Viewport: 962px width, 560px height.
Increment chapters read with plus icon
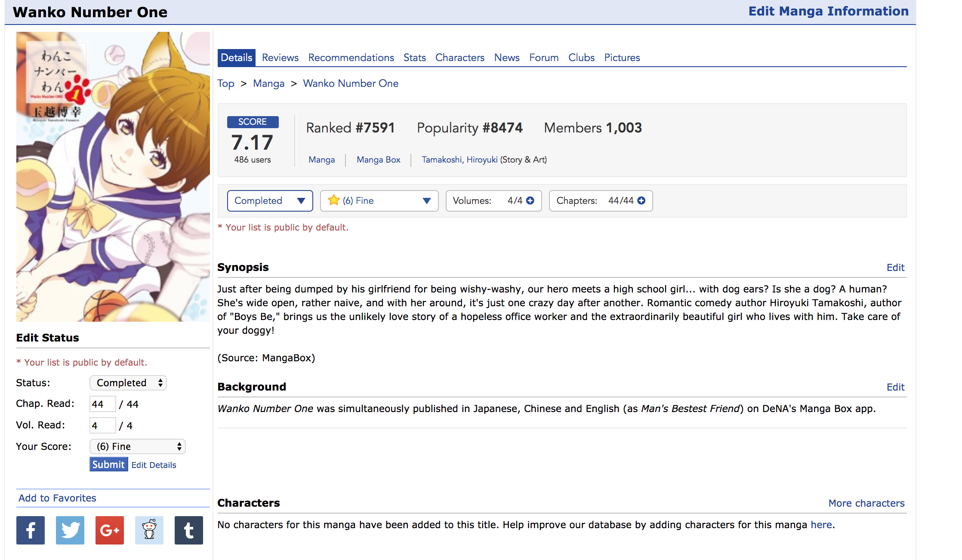click(x=641, y=201)
